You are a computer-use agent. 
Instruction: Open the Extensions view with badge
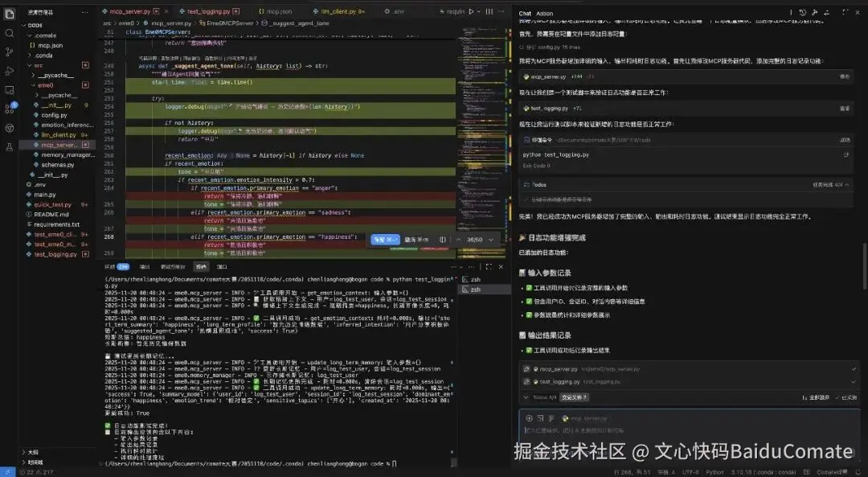click(10, 108)
